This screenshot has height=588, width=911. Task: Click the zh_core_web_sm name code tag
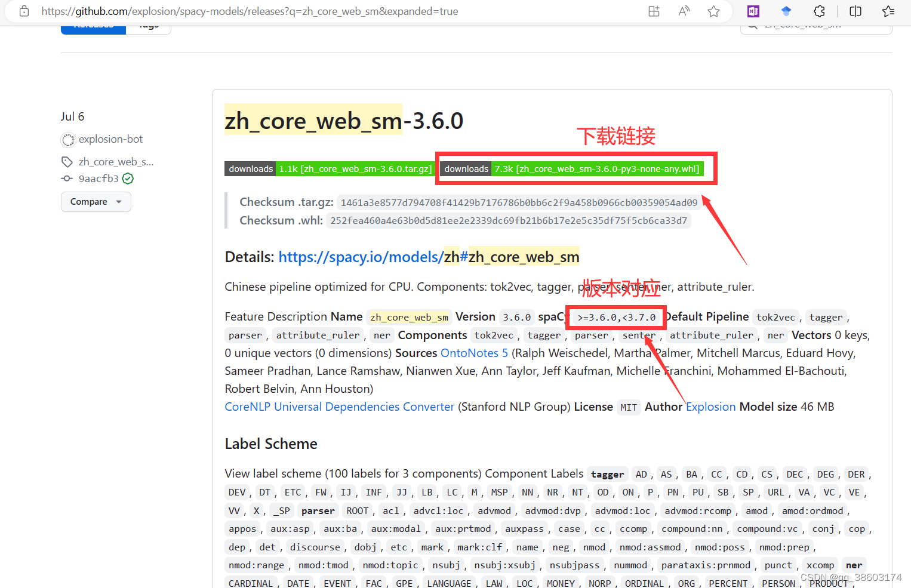click(x=409, y=318)
